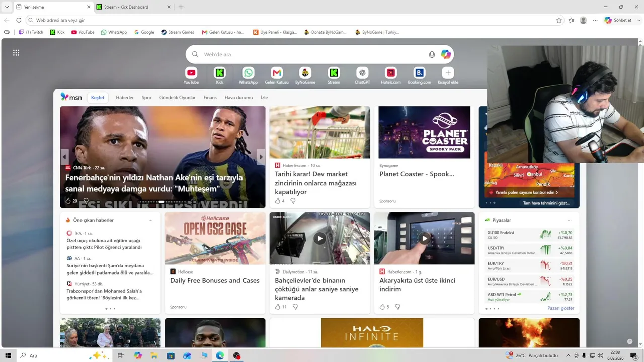
Task: Open the Spor tab in MSN
Action: click(x=146, y=97)
